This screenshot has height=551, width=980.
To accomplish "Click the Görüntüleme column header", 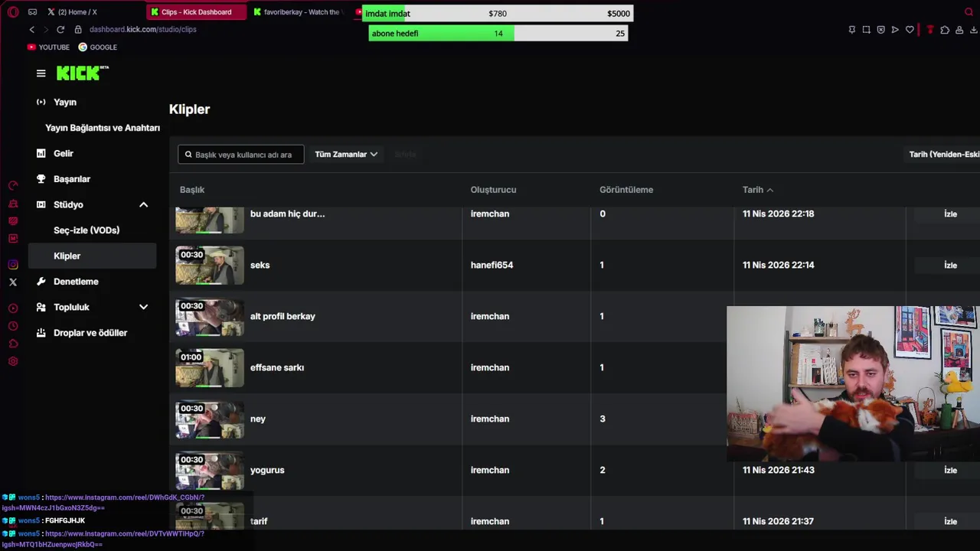I will [626, 190].
